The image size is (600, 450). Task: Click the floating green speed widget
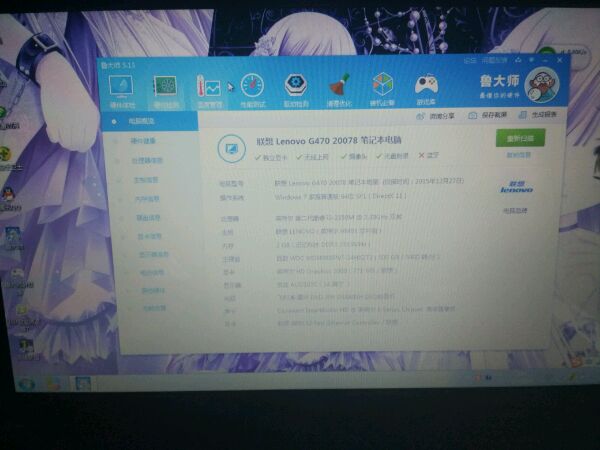pyautogui.click(x=564, y=54)
